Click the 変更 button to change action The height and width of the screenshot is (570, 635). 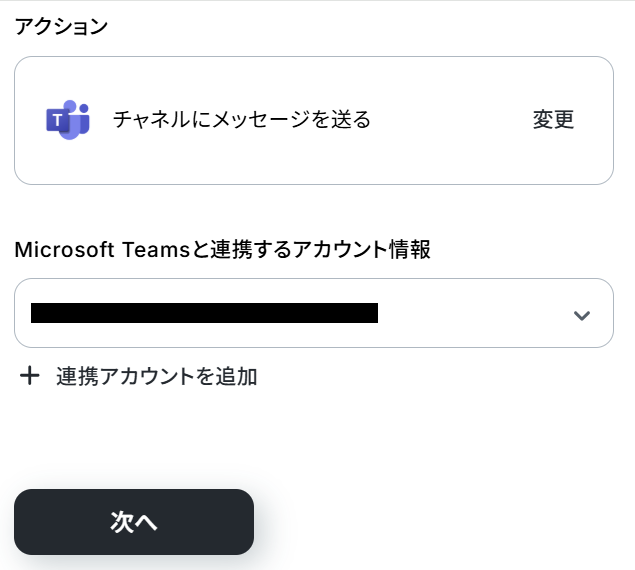point(553,120)
